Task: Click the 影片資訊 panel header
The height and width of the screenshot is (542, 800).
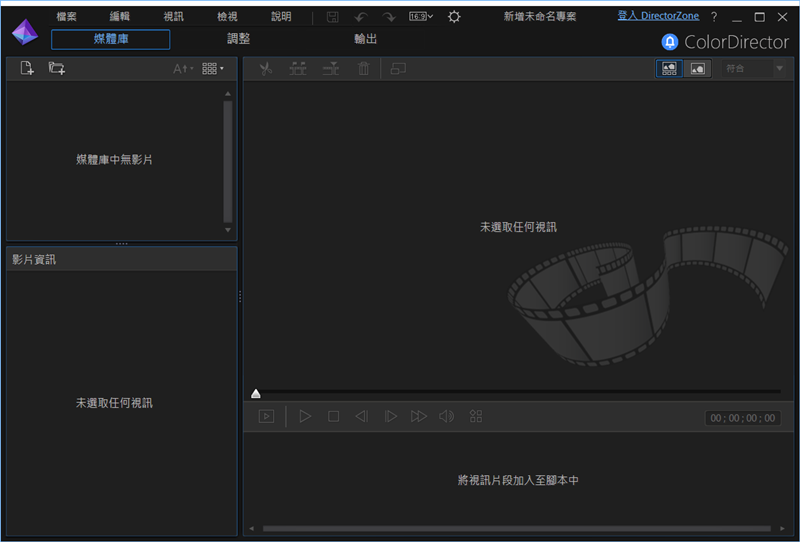Action: 121,259
